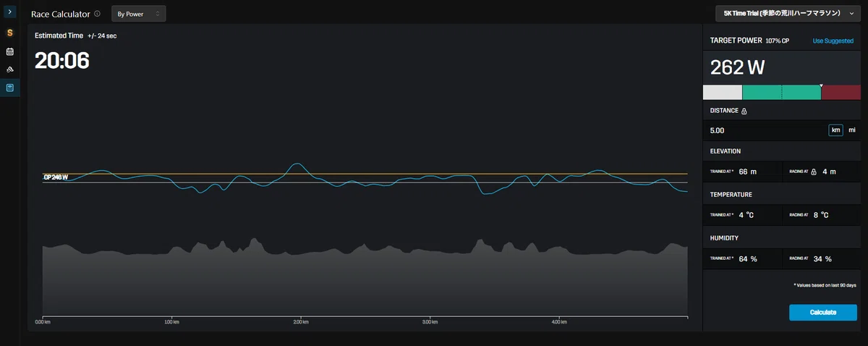868x346 pixels.
Task: Switch the distance unit to mi
Action: 851,130
